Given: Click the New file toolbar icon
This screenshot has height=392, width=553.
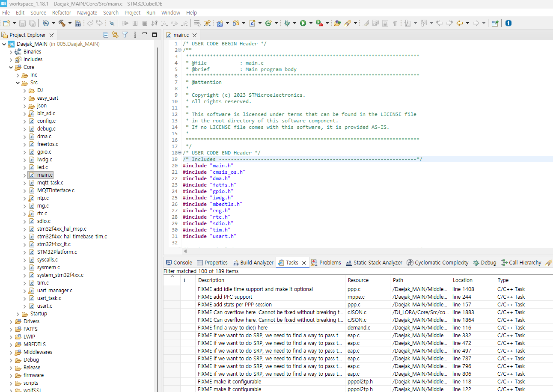Looking at the screenshot, I should click(6, 23).
